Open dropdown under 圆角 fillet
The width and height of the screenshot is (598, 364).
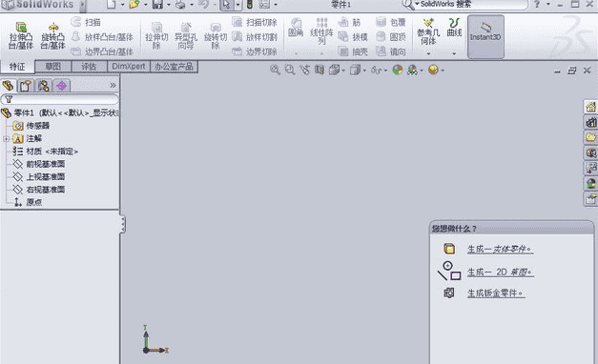point(296,53)
